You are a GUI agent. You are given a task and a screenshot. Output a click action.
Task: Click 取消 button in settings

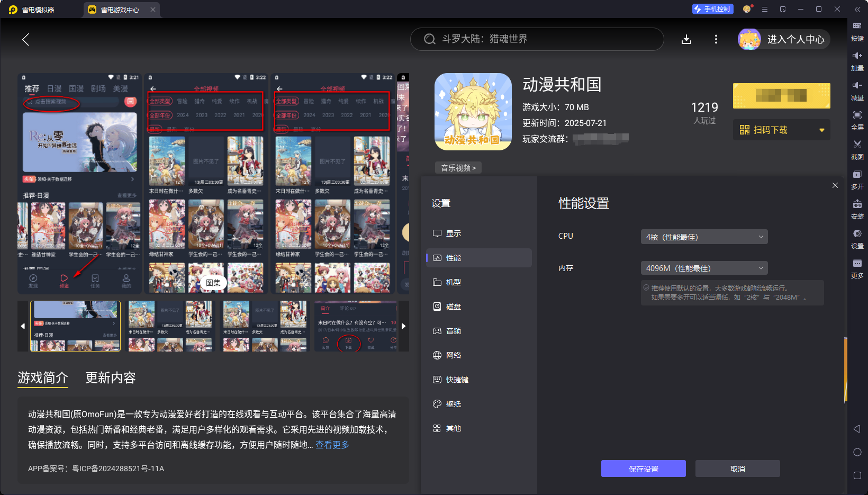click(x=738, y=469)
